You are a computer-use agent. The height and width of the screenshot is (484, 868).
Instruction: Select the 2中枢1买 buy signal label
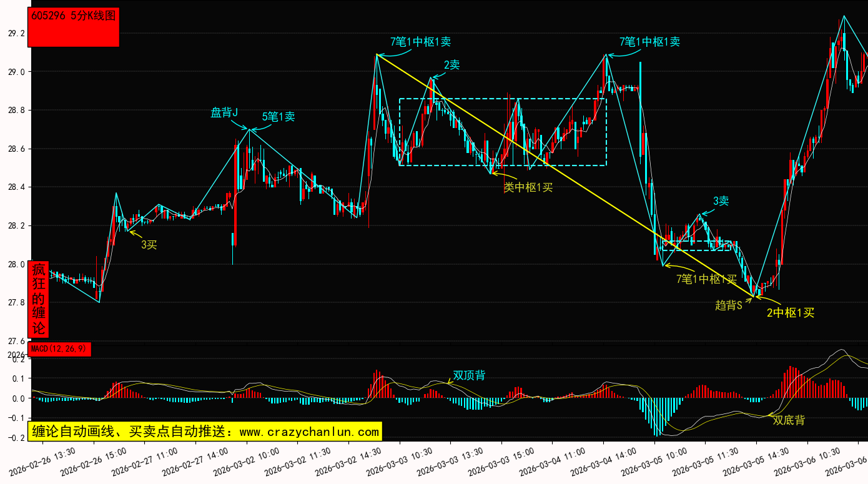(x=791, y=313)
